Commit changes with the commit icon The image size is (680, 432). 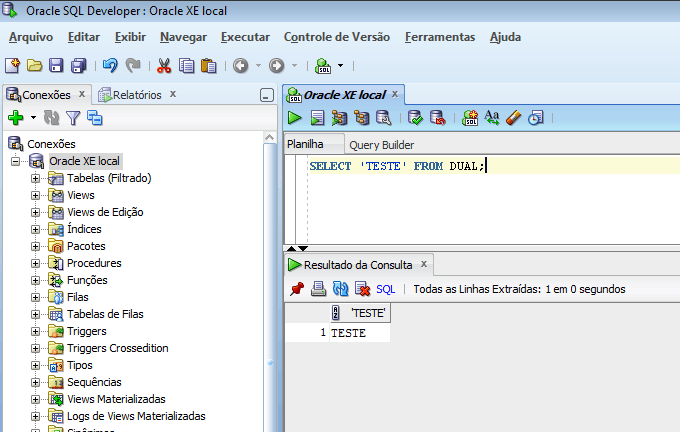[415, 118]
